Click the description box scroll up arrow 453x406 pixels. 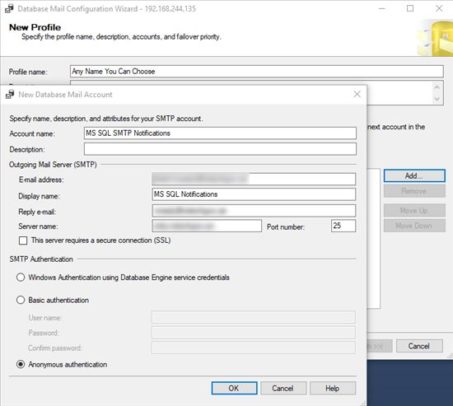(437, 87)
